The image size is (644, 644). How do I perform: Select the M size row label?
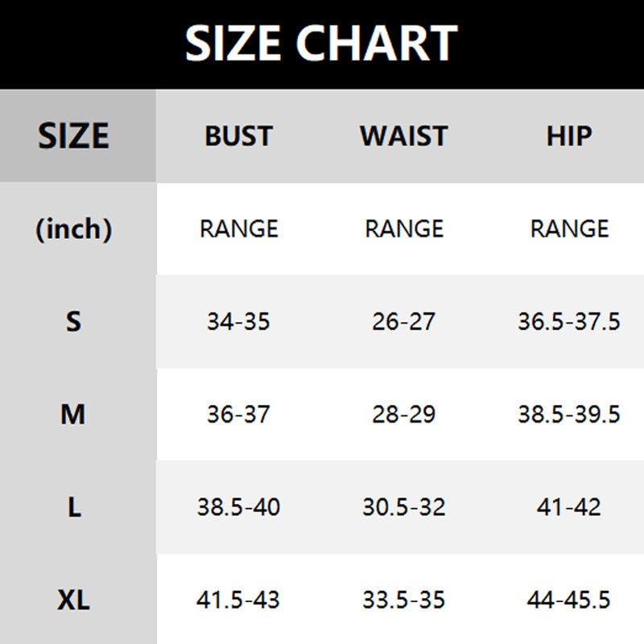click(x=73, y=415)
